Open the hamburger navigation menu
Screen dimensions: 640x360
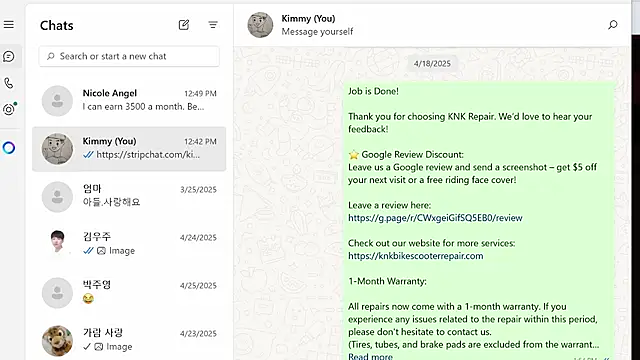pos(9,24)
